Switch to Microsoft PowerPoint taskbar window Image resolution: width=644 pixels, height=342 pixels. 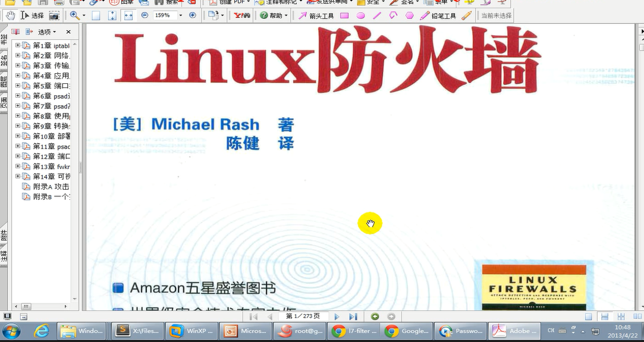(x=246, y=331)
